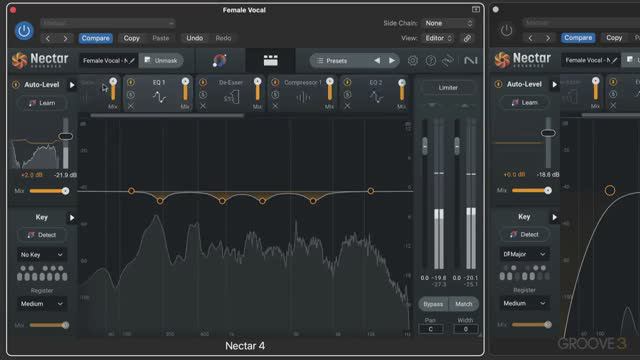Remove the De-Esser module
640x360 pixels.
pos(203,106)
